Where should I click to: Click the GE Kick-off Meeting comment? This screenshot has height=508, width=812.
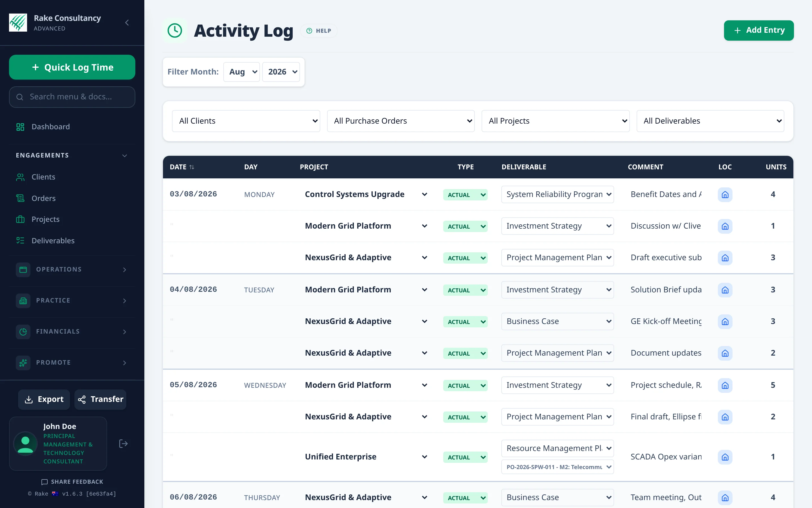pos(666,321)
